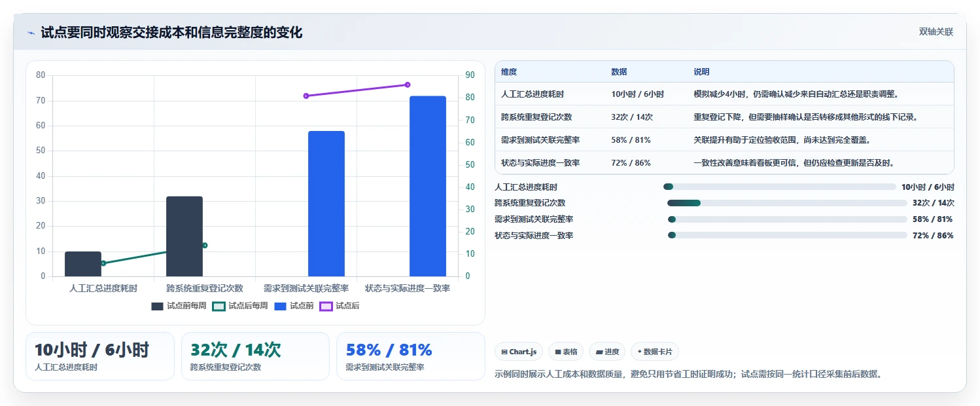This screenshot has width=980, height=406.
Task: Toggle the purple 试点后 legend swatch
Action: [x=326, y=306]
